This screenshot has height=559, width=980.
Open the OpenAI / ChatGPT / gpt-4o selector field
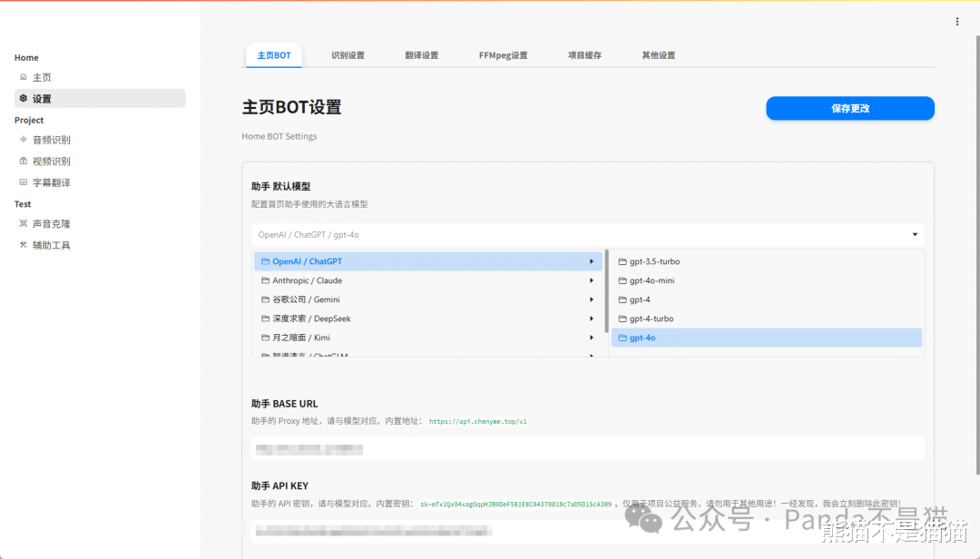click(587, 234)
